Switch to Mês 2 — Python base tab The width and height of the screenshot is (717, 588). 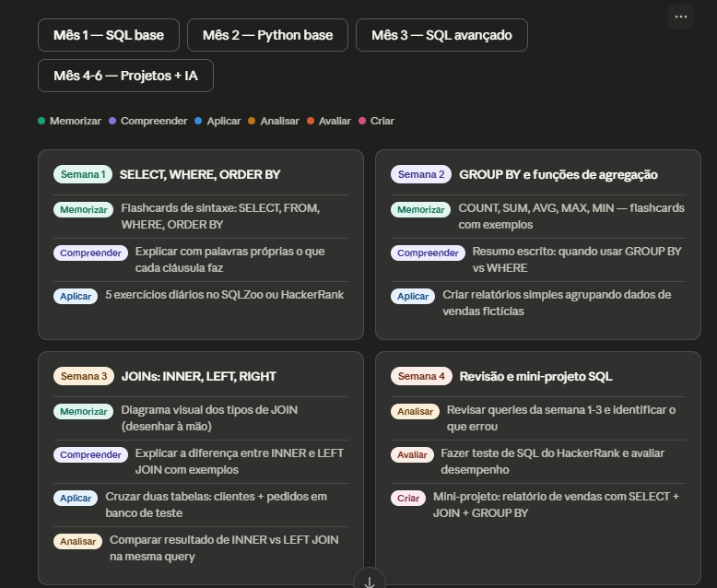[267, 35]
